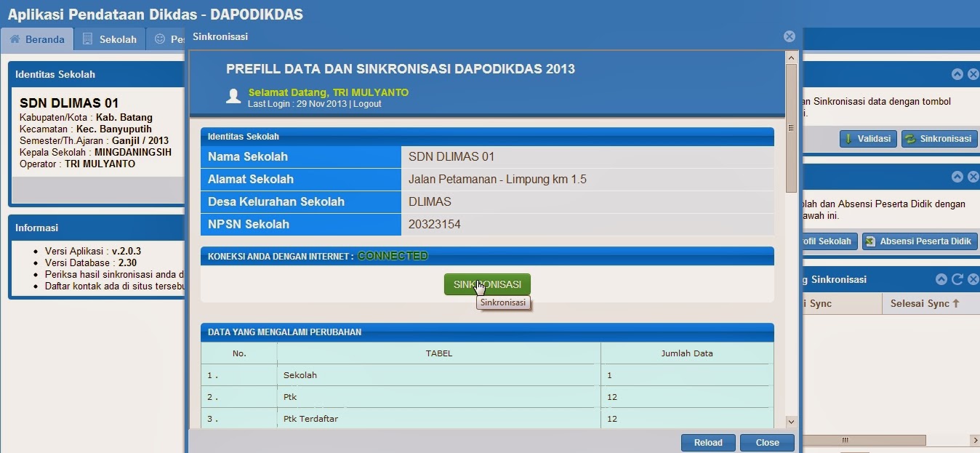Click Kepala Sekolah MINGDANINGSIH text

pyautogui.click(x=96, y=153)
